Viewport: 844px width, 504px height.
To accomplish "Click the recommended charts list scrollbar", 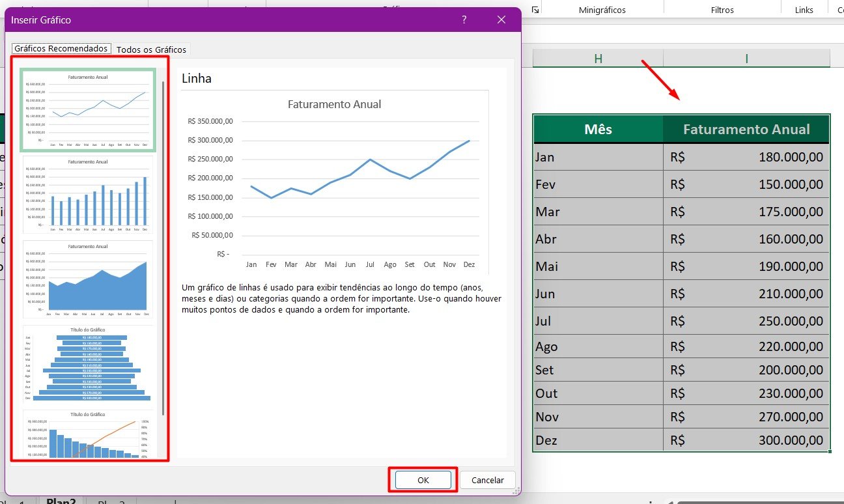I will [163, 247].
